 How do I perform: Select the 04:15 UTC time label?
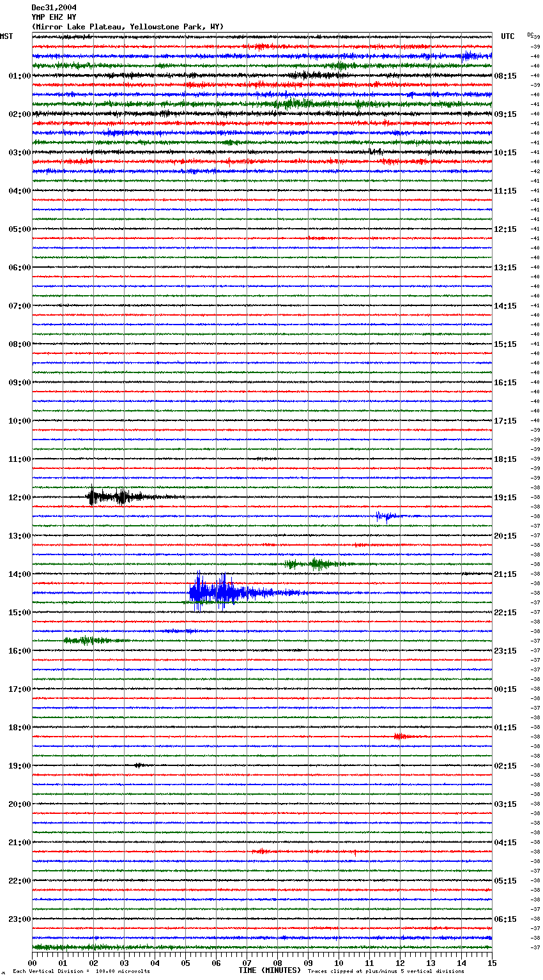505,843
